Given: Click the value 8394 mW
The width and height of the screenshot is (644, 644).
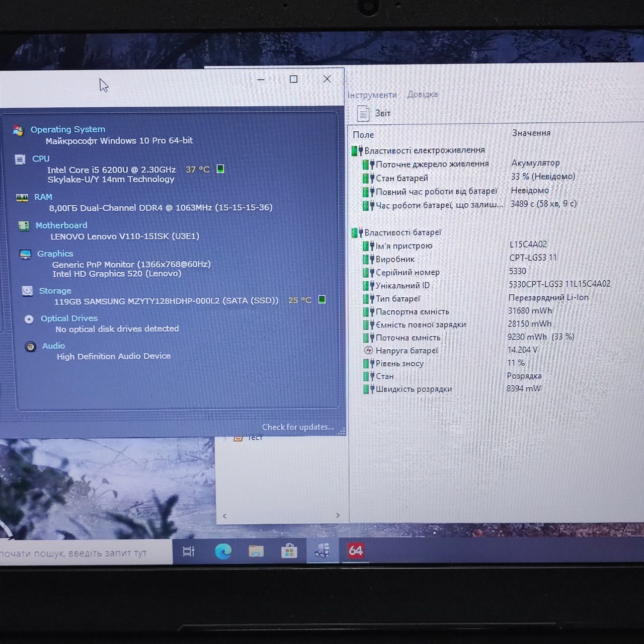Looking at the screenshot, I should (x=524, y=388).
